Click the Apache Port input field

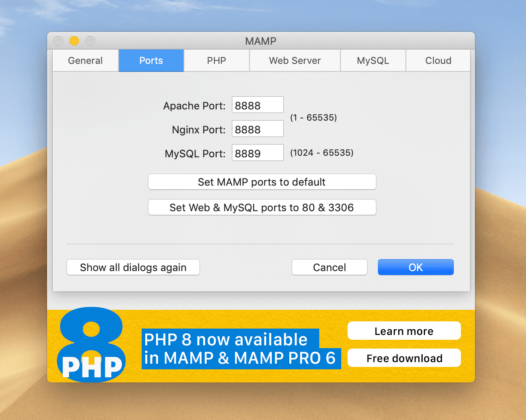pyautogui.click(x=257, y=105)
